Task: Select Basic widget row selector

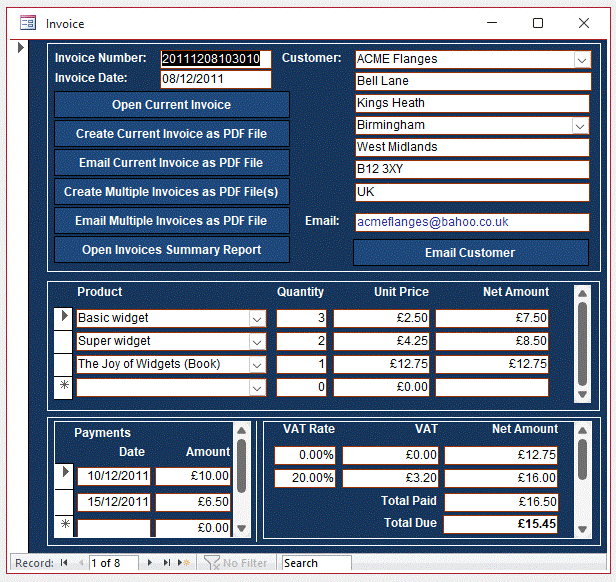Action: (63, 318)
